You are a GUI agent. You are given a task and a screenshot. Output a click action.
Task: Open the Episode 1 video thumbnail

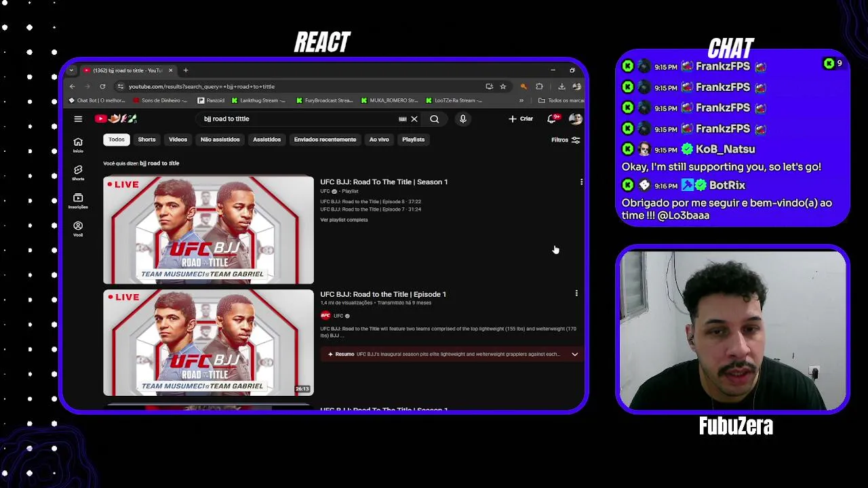(x=208, y=342)
